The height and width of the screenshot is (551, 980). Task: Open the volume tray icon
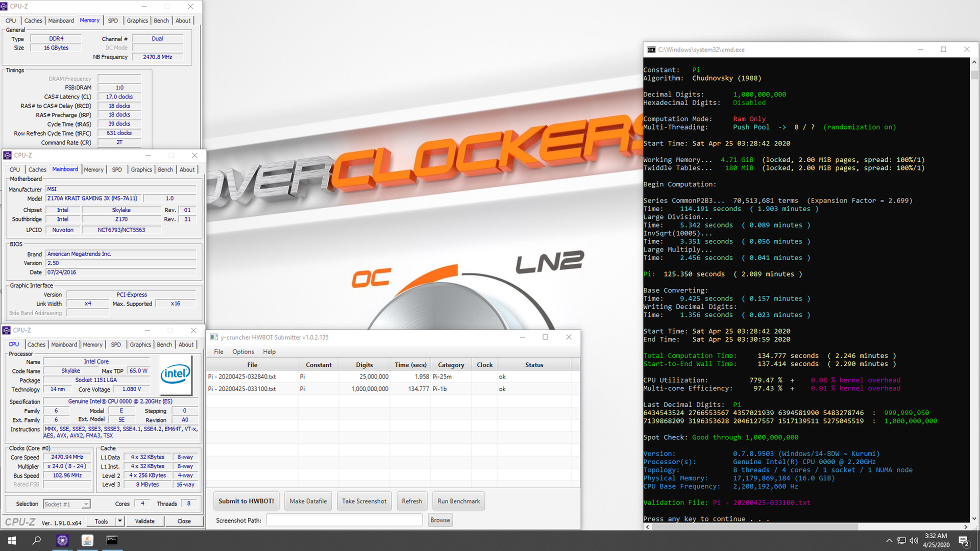pyautogui.click(x=914, y=541)
